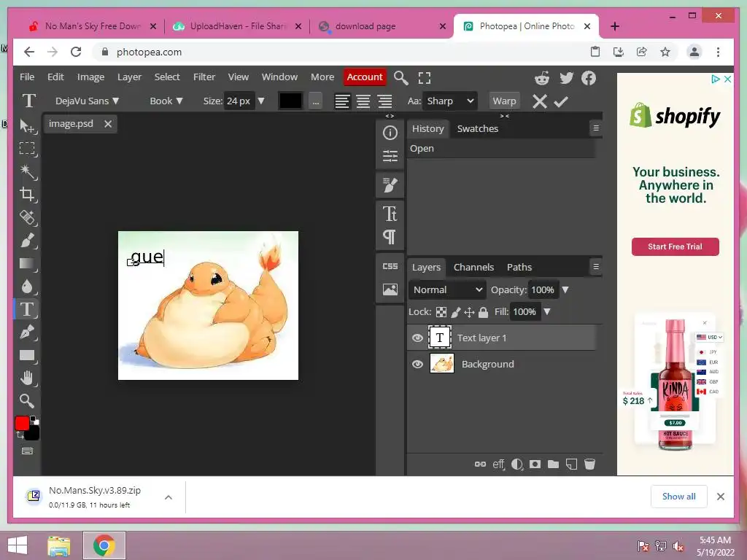Cancel text edit with X
Image resolution: width=747 pixels, height=560 pixels.
540,101
